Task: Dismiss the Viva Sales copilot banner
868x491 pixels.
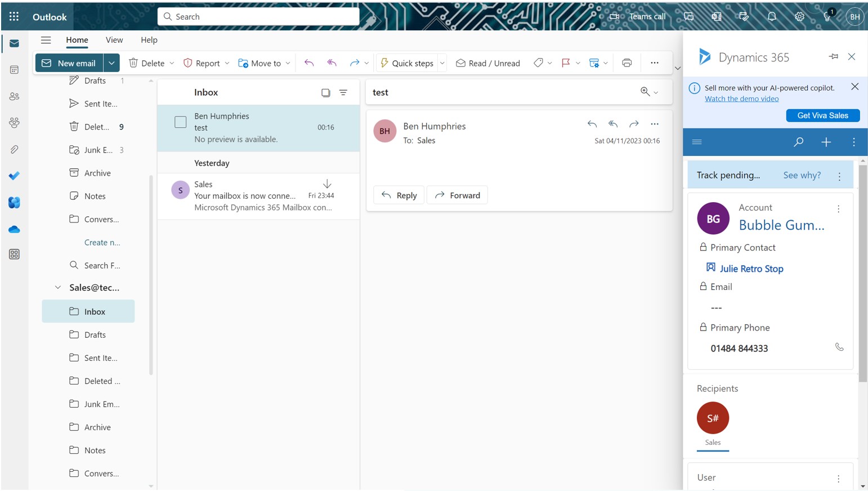Action: tap(854, 87)
